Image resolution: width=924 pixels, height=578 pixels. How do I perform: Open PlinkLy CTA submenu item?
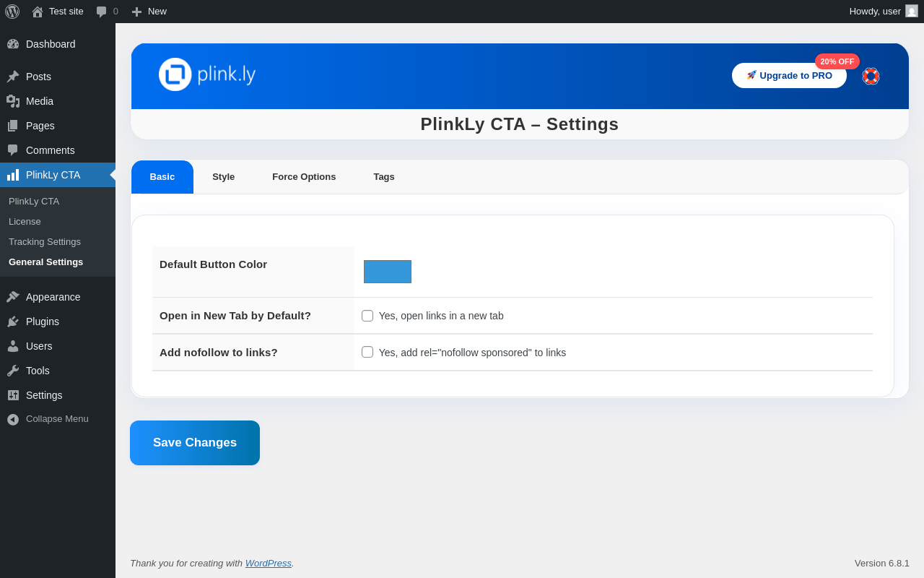pyautogui.click(x=34, y=201)
